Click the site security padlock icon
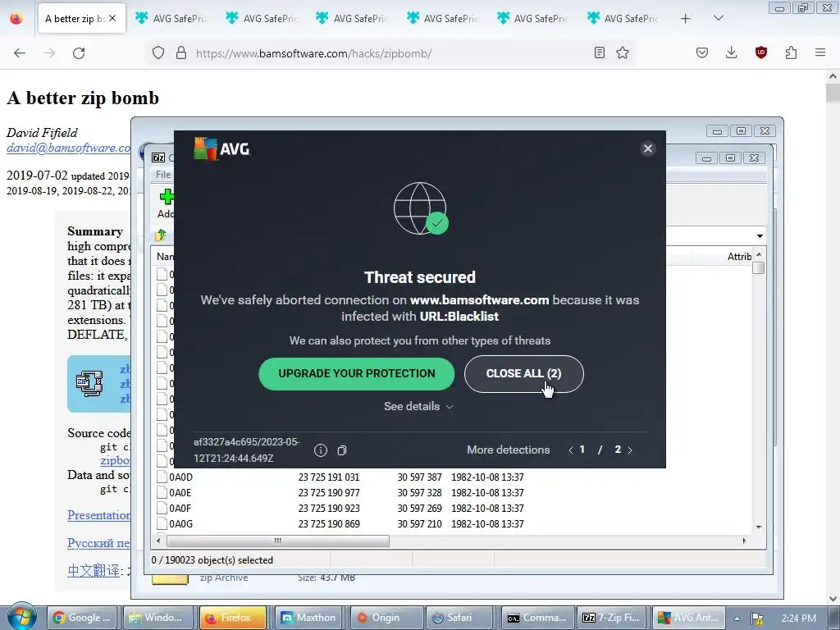The width and height of the screenshot is (840, 630). 181,52
